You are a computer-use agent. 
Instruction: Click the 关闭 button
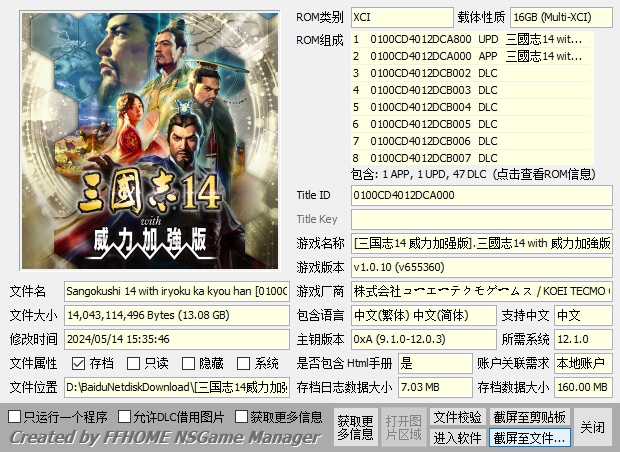pyautogui.click(x=592, y=427)
